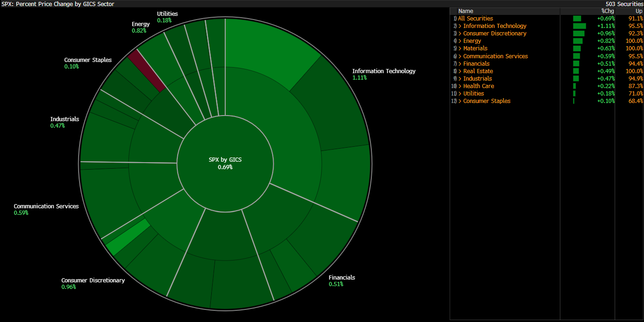Expand the Health Care row in the table
This screenshot has width=644, height=322.
coord(460,86)
